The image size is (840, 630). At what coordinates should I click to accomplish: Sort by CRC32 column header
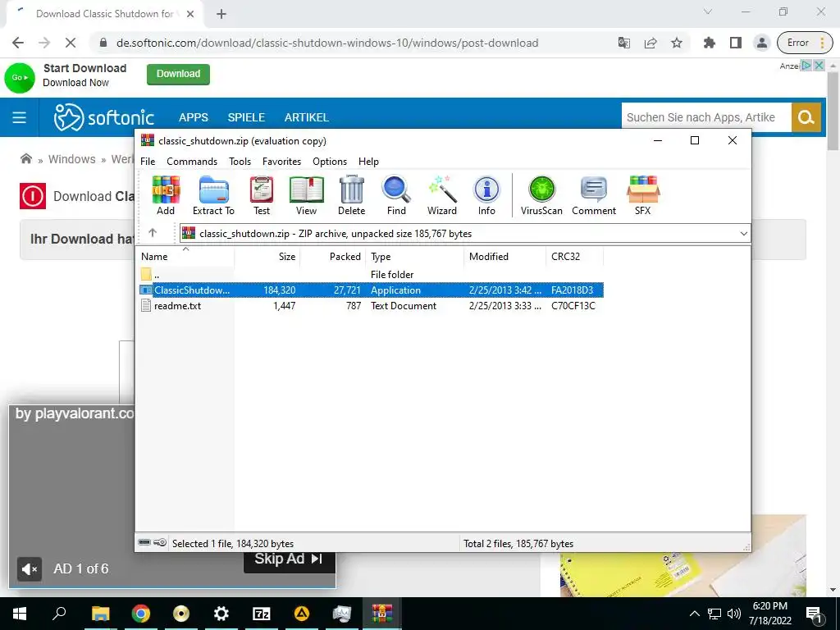tap(574, 257)
